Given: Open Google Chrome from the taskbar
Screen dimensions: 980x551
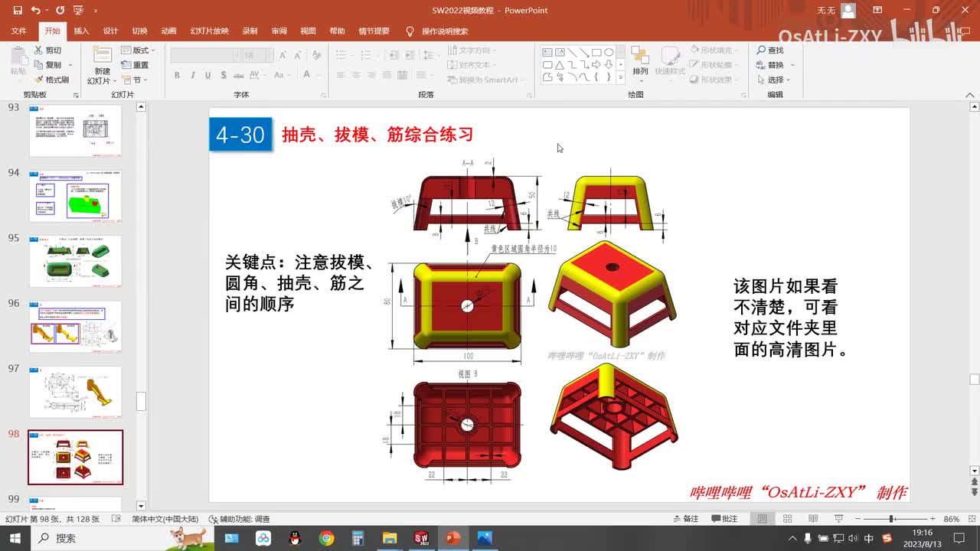Looking at the screenshot, I should [x=327, y=538].
